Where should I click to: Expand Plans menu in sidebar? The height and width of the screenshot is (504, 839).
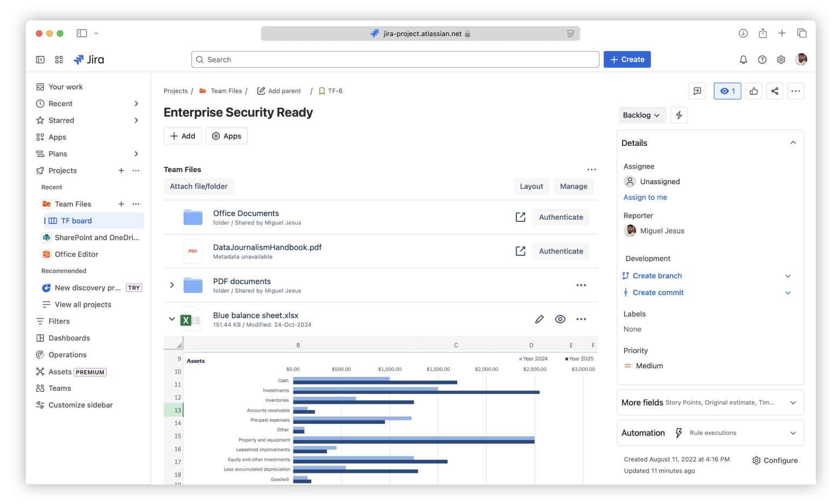(136, 154)
